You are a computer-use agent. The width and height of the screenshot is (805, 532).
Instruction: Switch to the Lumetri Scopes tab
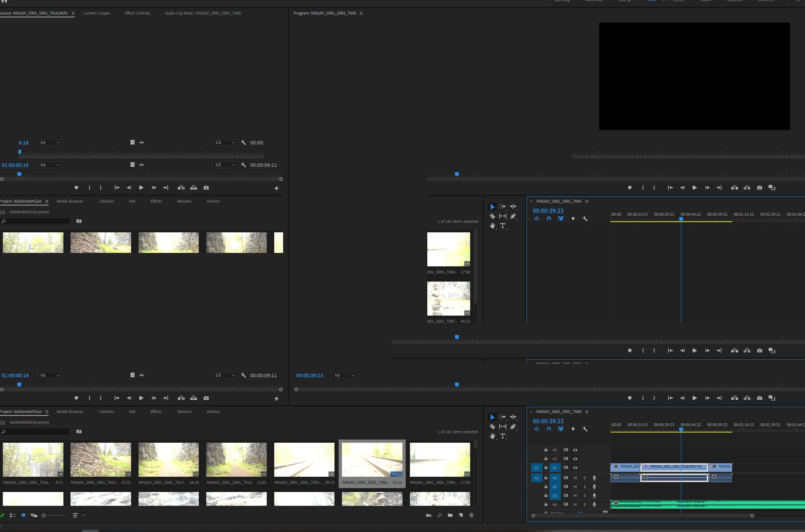[96, 13]
